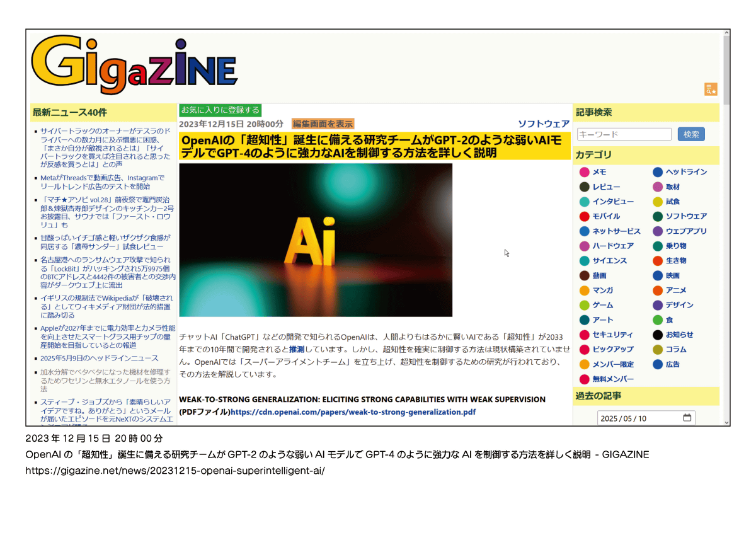Click the 動画 category dot icon
Viewport: 756px width, 535px height.
[585, 275]
